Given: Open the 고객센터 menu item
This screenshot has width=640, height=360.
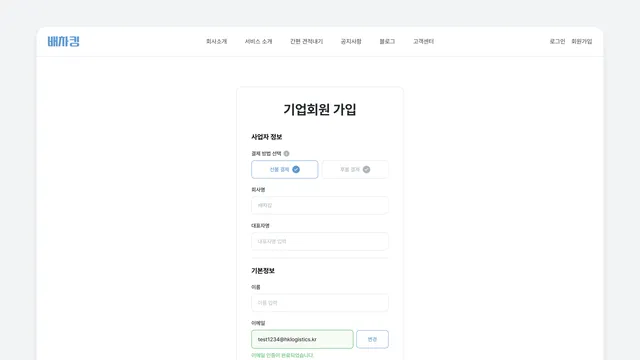Looking at the screenshot, I should tap(423, 41).
